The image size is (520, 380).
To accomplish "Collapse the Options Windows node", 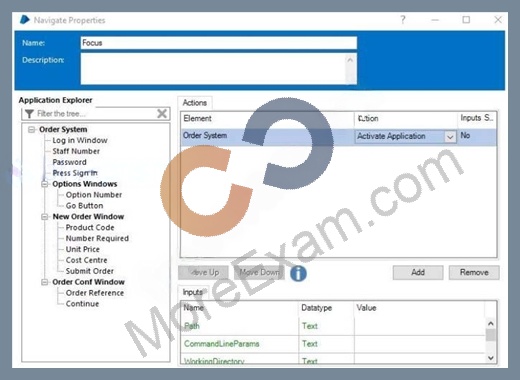I will [x=45, y=184].
